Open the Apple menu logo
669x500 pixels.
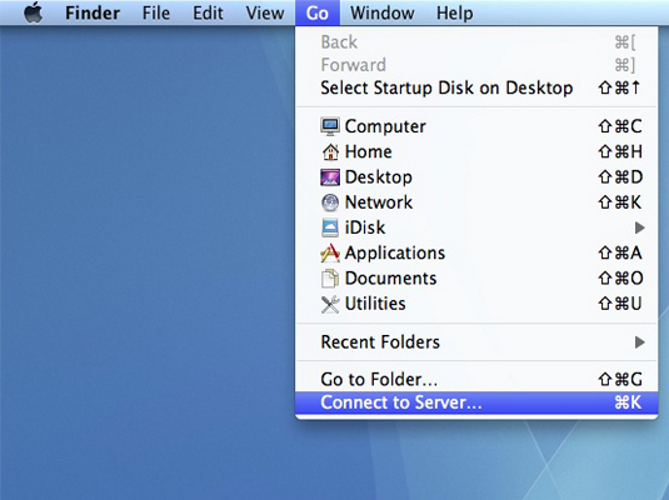point(33,13)
